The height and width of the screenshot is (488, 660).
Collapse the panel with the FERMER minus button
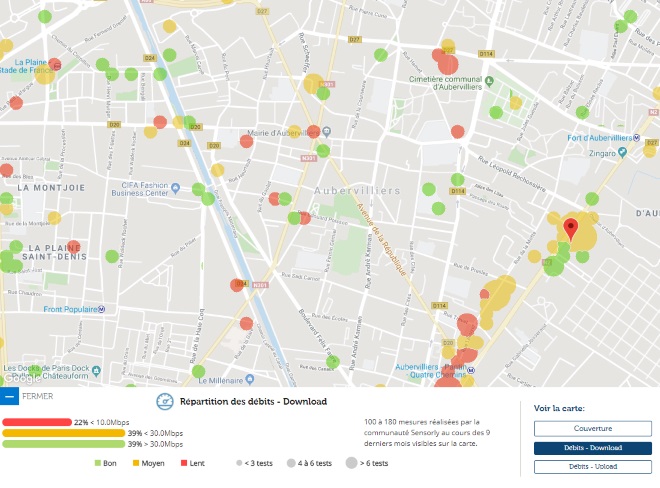[9, 396]
